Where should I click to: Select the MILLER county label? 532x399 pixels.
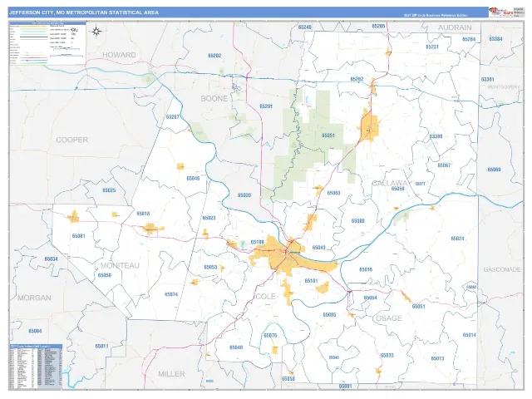coord(171,374)
